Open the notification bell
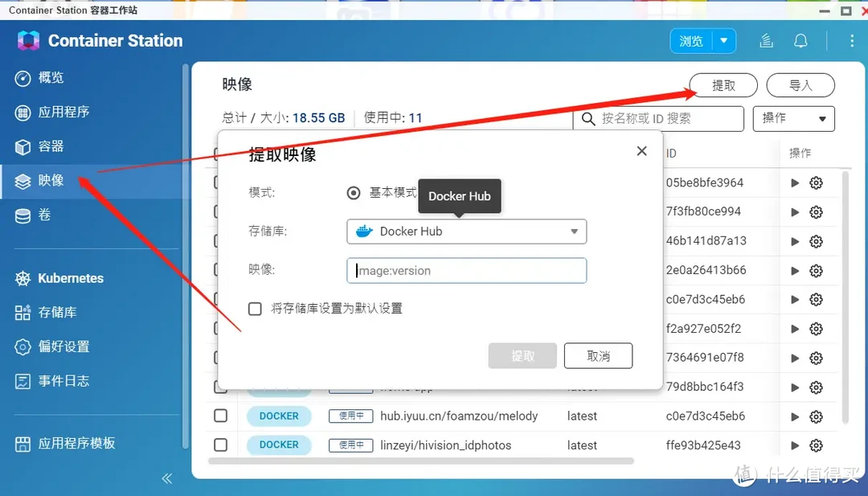868x496 pixels. point(801,40)
